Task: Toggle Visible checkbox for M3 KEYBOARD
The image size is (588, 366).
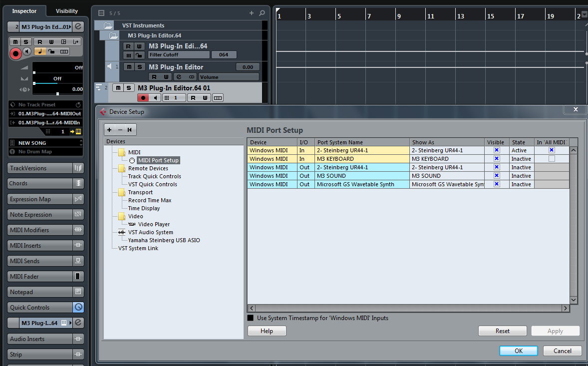Action: pos(497,159)
